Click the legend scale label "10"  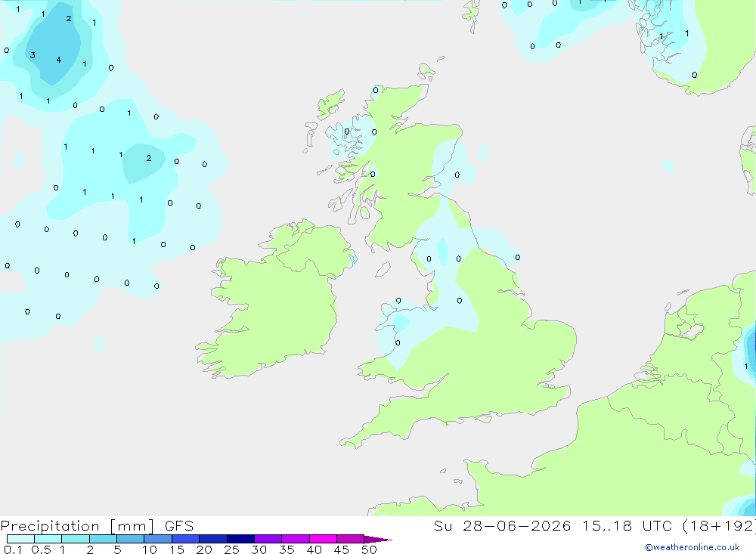(150, 549)
